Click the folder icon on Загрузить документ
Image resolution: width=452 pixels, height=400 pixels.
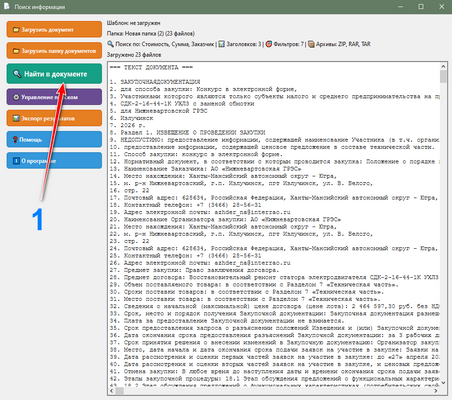[16, 30]
